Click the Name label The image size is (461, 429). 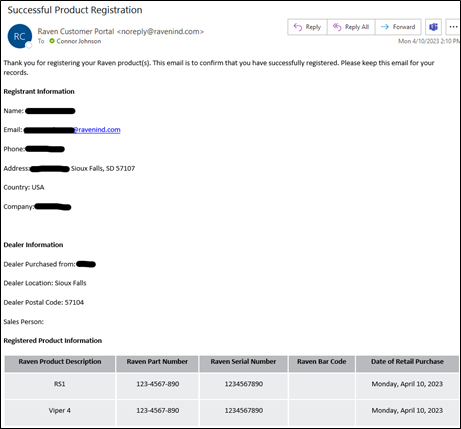click(14, 111)
